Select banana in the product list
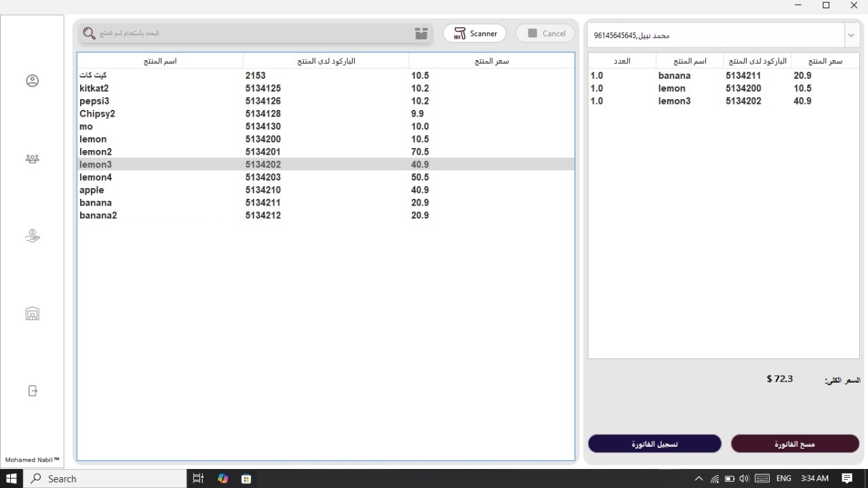 pos(325,203)
